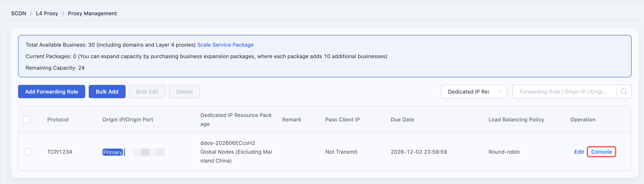The image size is (644, 184).
Task: Select Proxy Management breadcrumb item
Action: click(x=92, y=13)
